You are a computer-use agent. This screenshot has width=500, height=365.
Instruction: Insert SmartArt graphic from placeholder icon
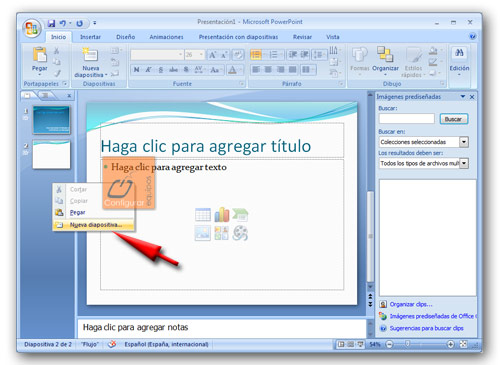[240, 215]
